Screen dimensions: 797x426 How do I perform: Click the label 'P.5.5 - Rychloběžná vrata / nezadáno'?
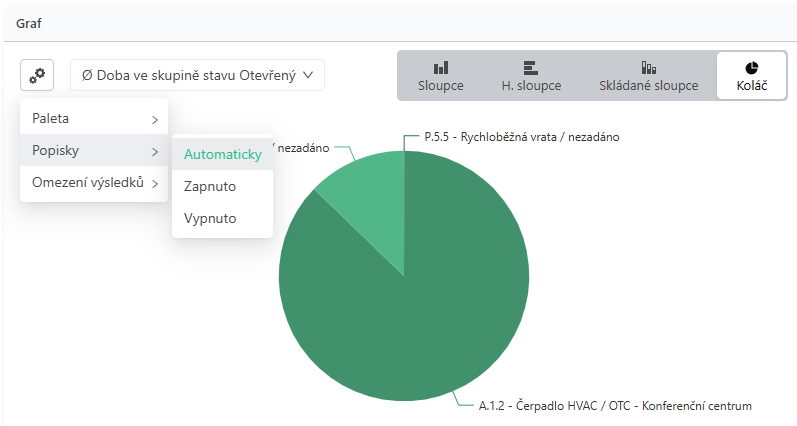(522, 137)
